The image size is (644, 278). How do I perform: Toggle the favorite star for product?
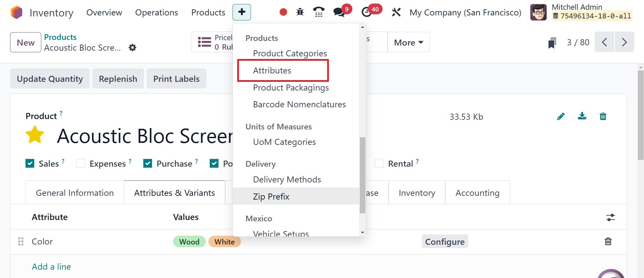35,135
